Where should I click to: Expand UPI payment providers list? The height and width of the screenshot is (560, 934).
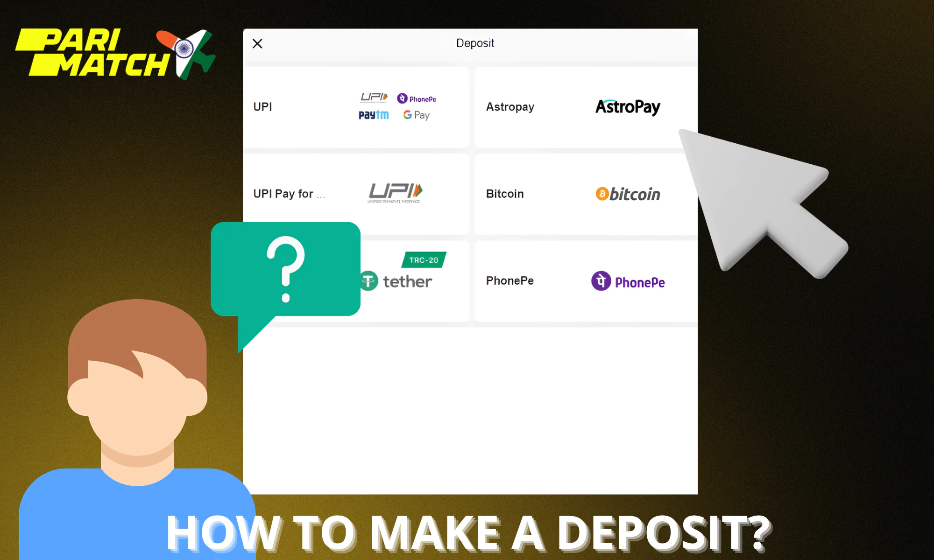(358, 106)
